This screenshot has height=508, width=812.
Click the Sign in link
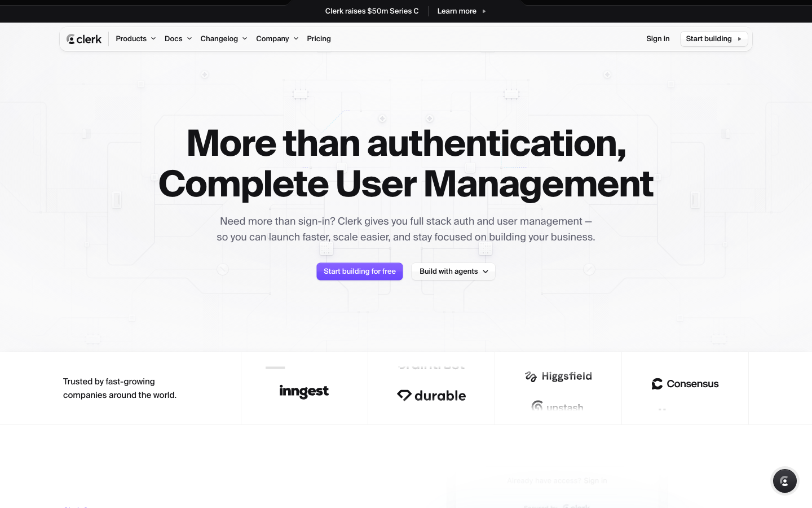658,39
